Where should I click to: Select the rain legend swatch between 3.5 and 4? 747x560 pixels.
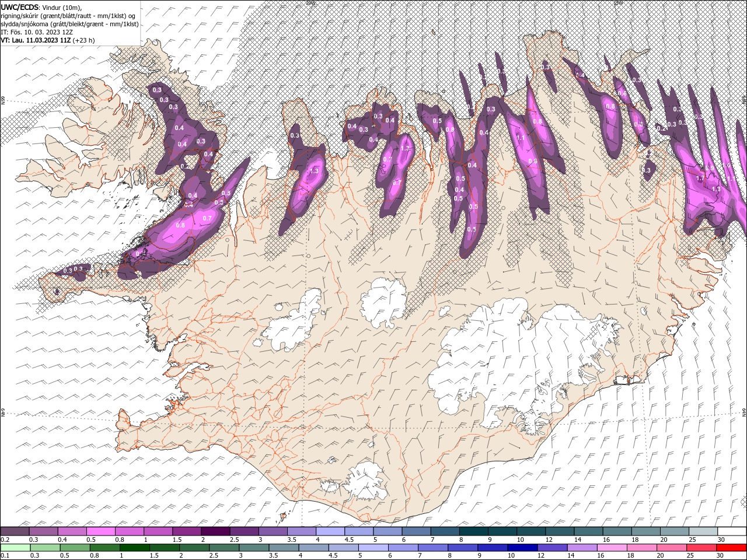[x=283, y=547]
